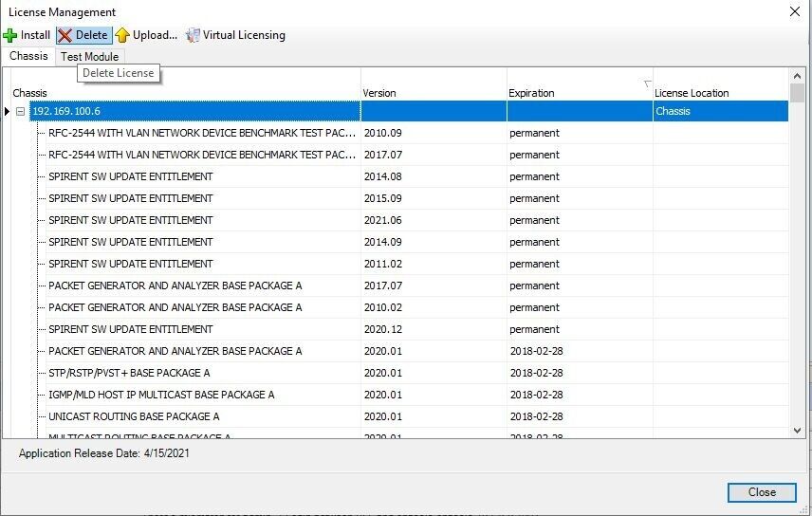Click the yellow Upload arrow icon

click(122, 35)
